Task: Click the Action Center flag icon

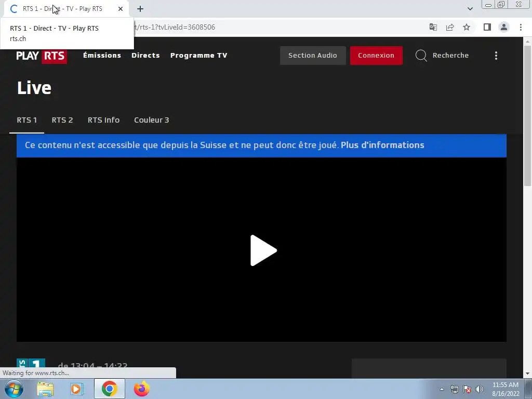Action: point(467,389)
